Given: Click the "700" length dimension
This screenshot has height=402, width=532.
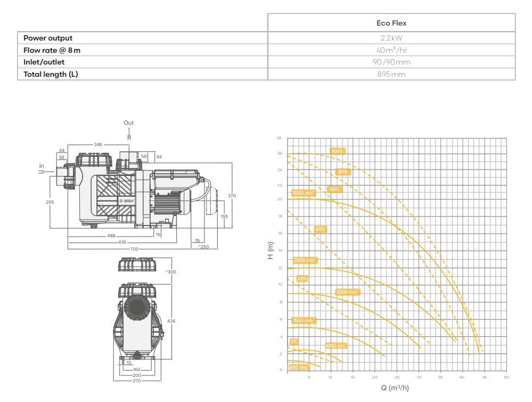Looking at the screenshot, I should point(134,249).
